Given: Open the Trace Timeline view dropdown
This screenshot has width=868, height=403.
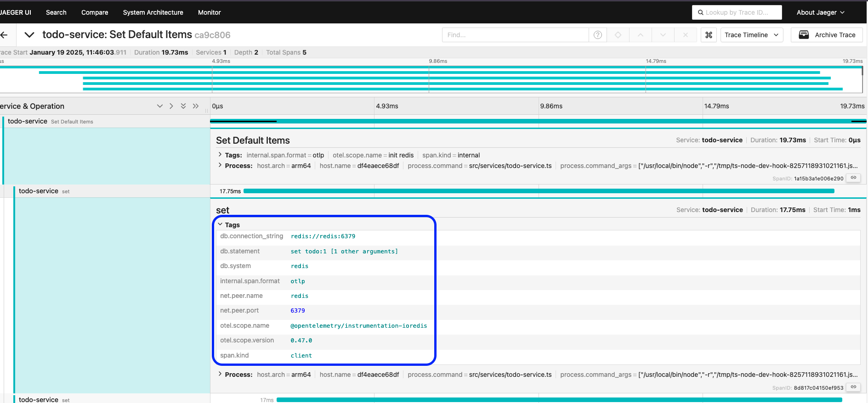Looking at the screenshot, I should 751,35.
